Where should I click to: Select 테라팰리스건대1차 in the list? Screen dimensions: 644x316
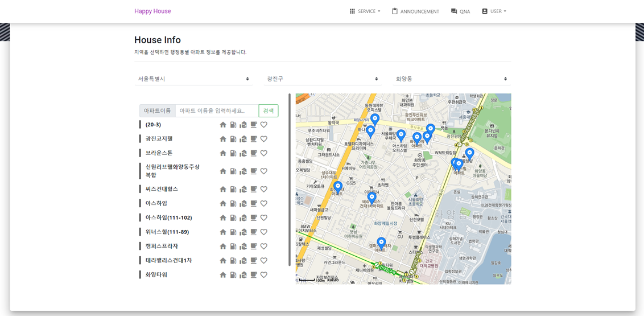(169, 261)
